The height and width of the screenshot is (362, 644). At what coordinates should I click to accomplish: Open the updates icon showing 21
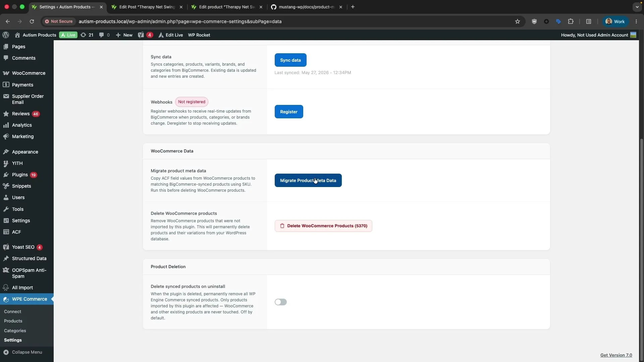click(x=87, y=35)
